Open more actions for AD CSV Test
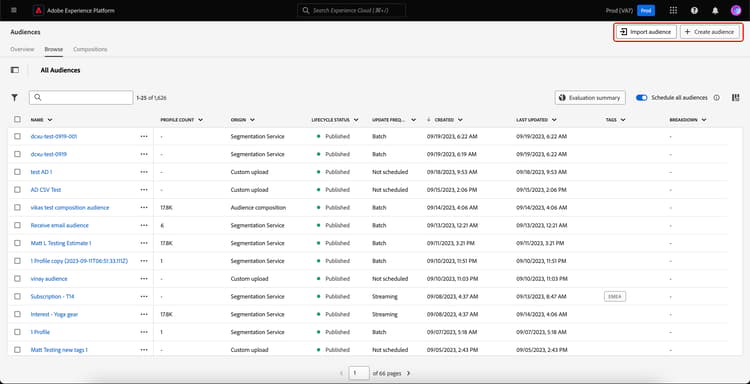This screenshot has height=384, width=750. (144, 190)
